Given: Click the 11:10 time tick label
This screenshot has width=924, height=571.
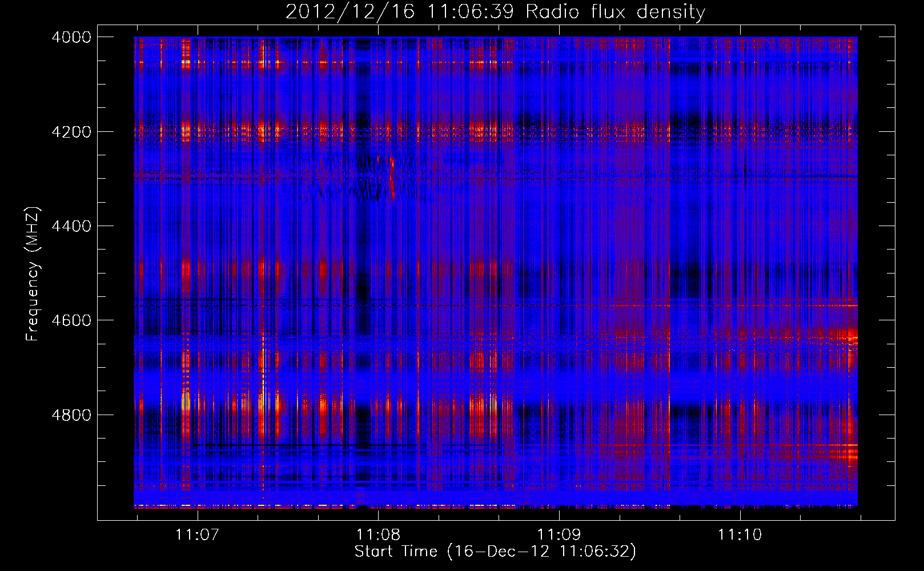Looking at the screenshot, I should pyautogui.click(x=740, y=534).
